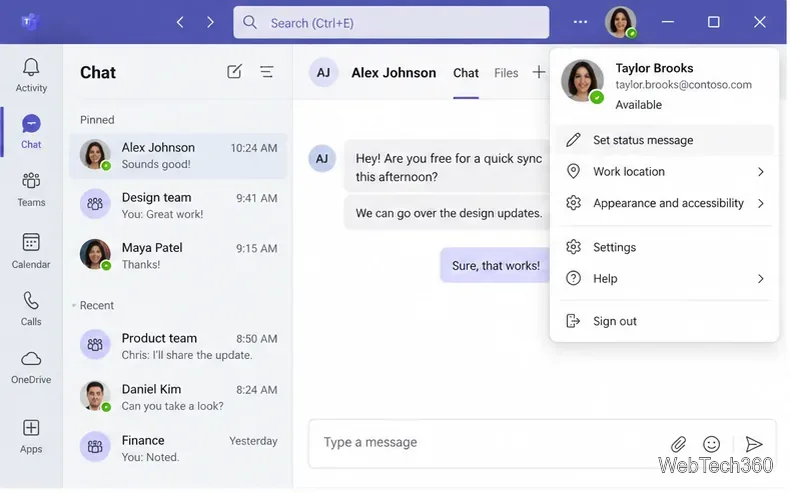Start a new chat with compose icon
The height and width of the screenshot is (493, 790).
[234, 72]
